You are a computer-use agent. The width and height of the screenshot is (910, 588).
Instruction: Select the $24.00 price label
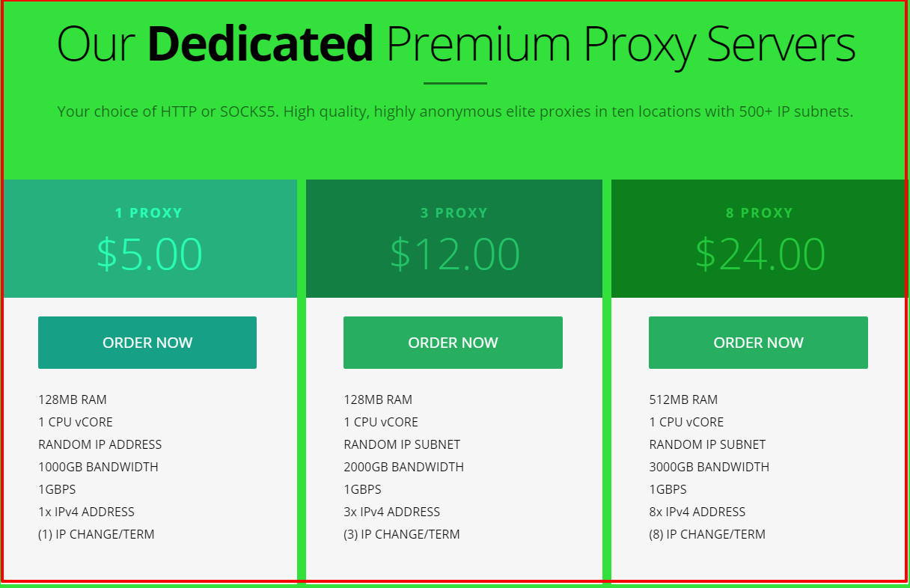tap(759, 253)
